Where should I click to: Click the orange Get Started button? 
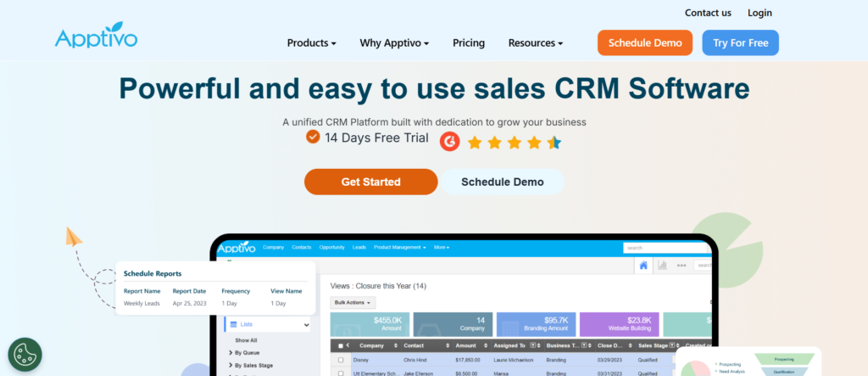(x=370, y=182)
